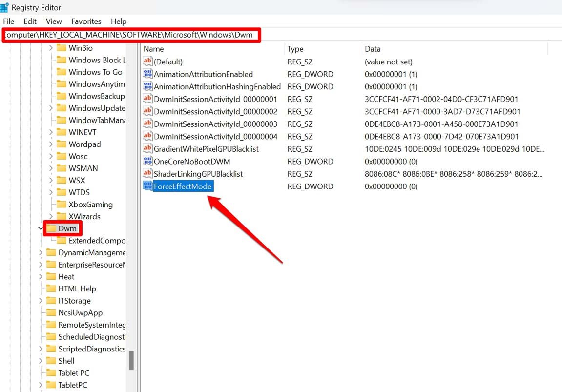
Task: Click the XboxGaming folder icon
Action: point(62,204)
